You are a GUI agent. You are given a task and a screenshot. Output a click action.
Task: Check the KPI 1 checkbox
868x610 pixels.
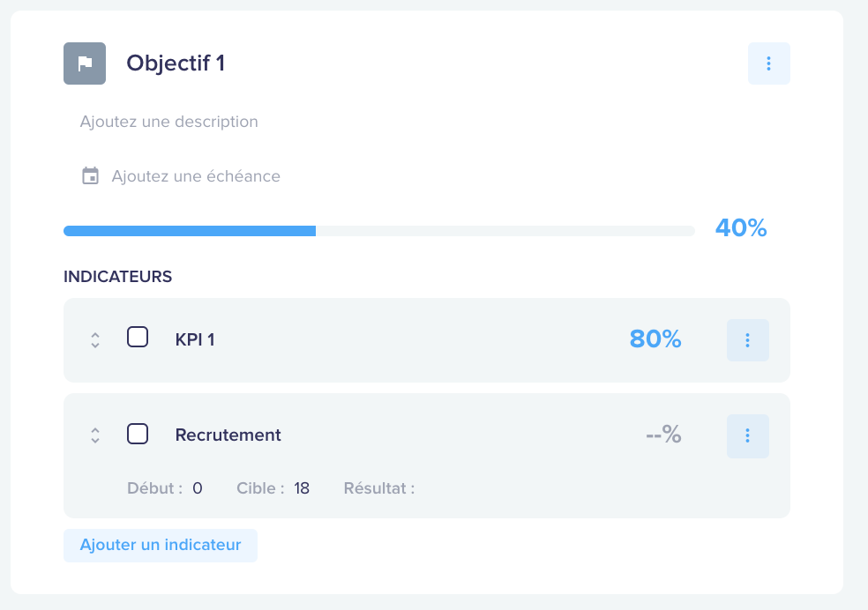138,338
